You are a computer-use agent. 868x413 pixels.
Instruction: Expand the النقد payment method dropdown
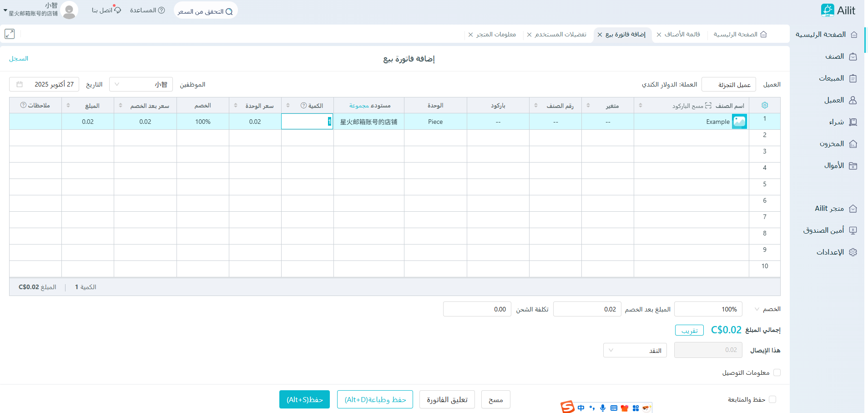pos(635,350)
